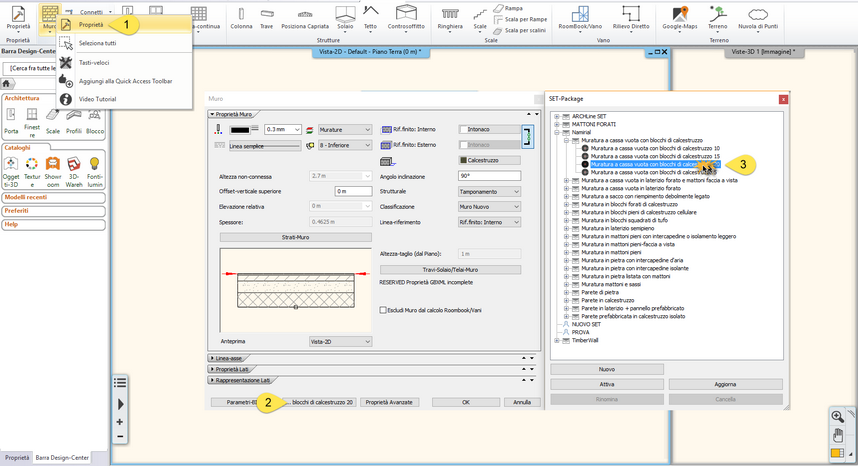Collapse the Namirial tree node

pyautogui.click(x=557, y=132)
